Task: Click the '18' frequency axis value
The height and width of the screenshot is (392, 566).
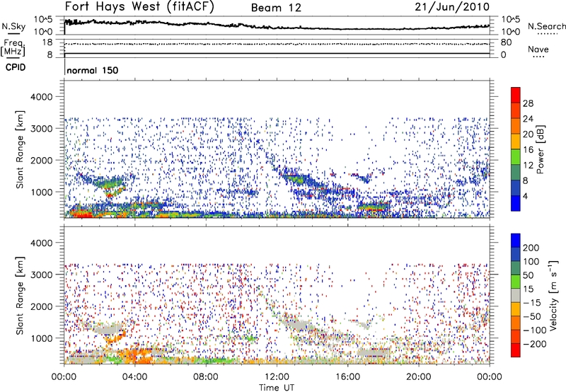Action: pyautogui.click(x=47, y=42)
